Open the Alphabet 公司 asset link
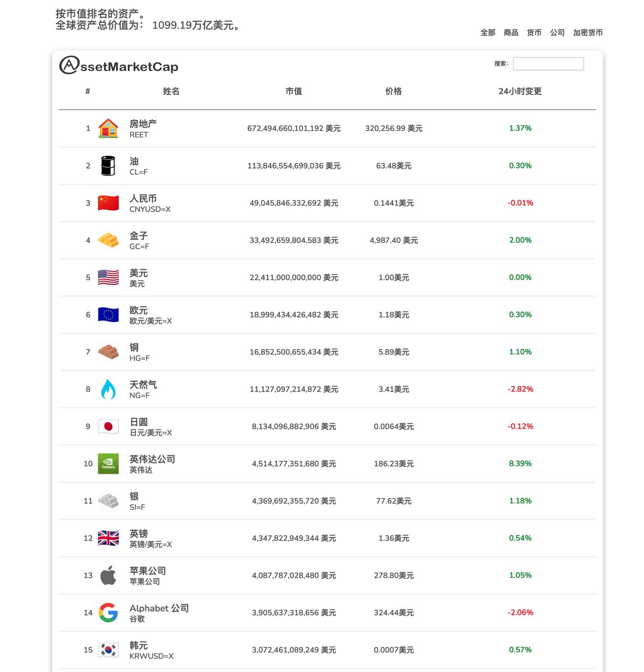Viewport: 644px width, 672px height. tap(159, 608)
